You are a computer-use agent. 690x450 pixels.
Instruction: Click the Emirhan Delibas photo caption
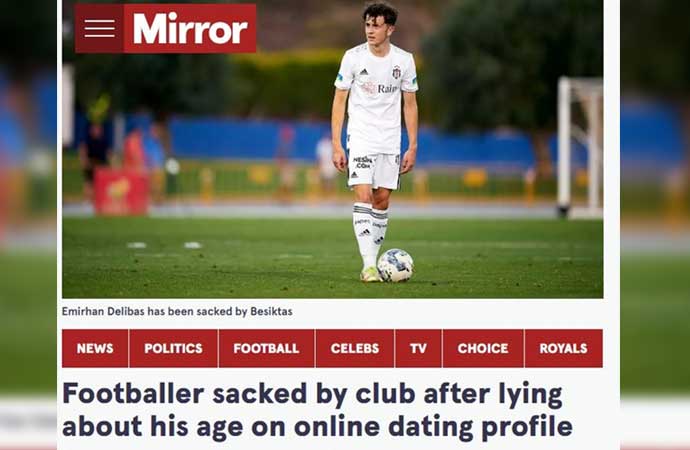tap(177, 311)
